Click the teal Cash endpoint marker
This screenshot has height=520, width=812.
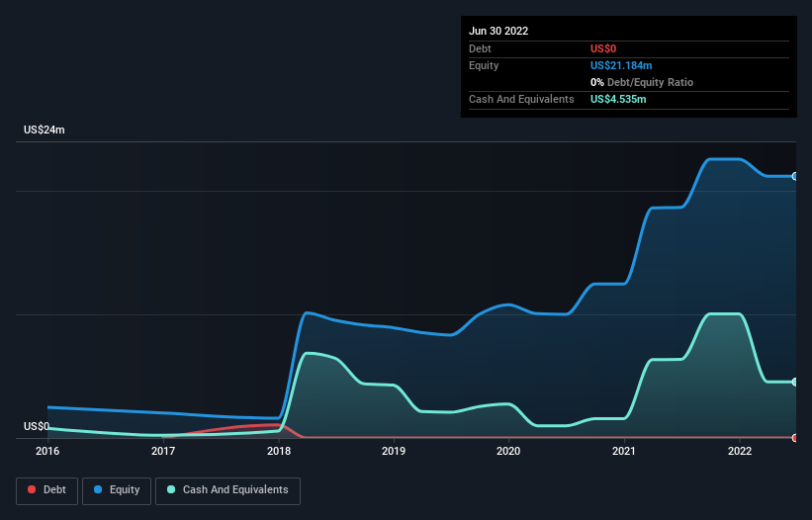coord(795,382)
